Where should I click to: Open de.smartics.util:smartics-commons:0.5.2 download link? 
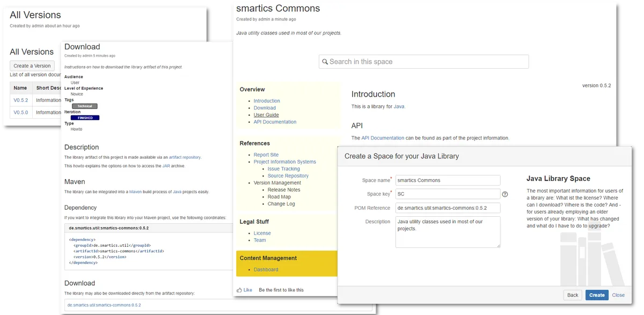pos(104,305)
